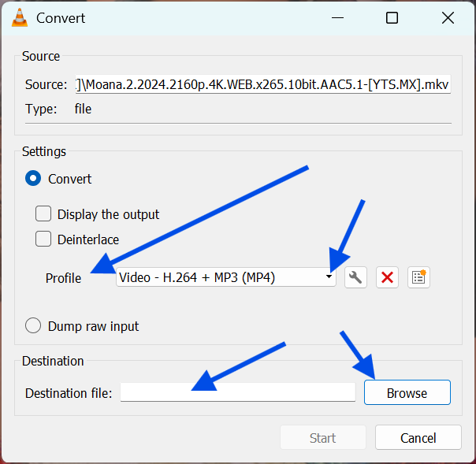Click the disabled Start button
The width and height of the screenshot is (476, 464).
[x=322, y=438]
